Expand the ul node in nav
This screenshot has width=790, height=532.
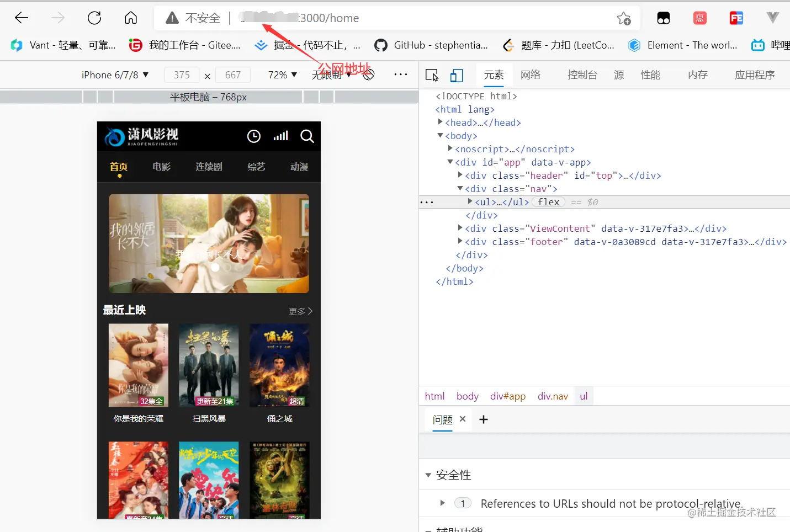(470, 201)
